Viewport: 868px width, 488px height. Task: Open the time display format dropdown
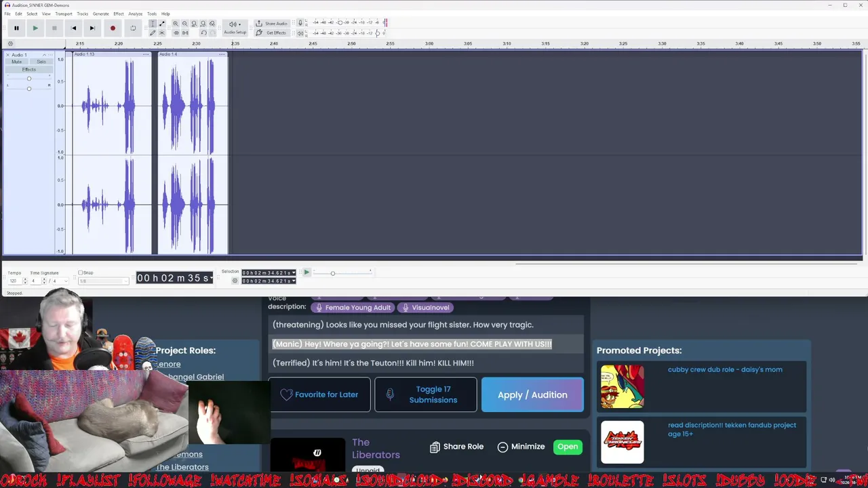[x=212, y=278]
